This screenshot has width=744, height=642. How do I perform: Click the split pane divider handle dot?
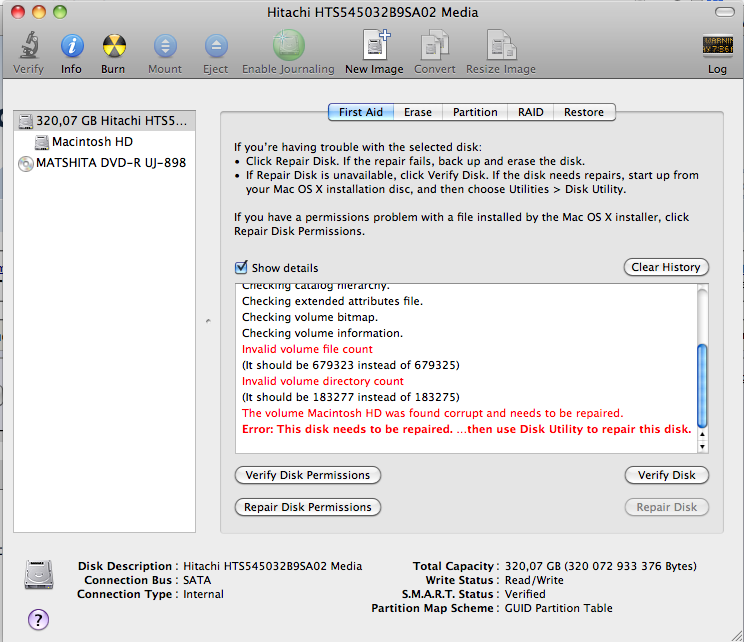[208, 321]
